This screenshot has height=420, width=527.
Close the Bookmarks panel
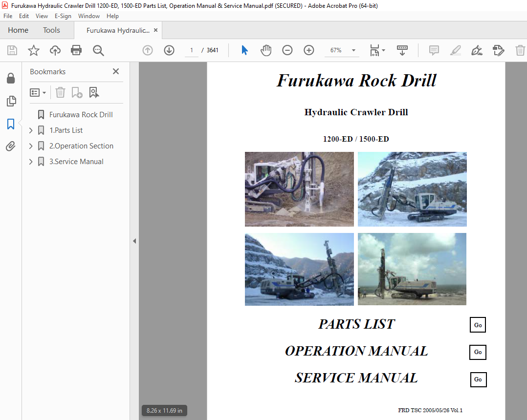(x=116, y=71)
